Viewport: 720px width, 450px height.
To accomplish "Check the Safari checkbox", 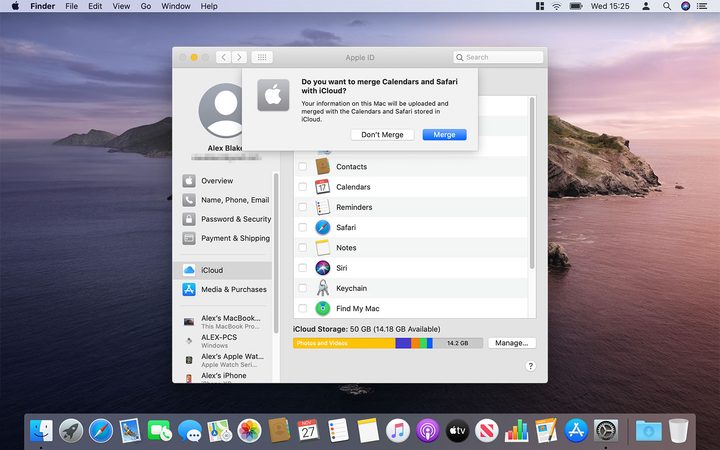I will [303, 227].
